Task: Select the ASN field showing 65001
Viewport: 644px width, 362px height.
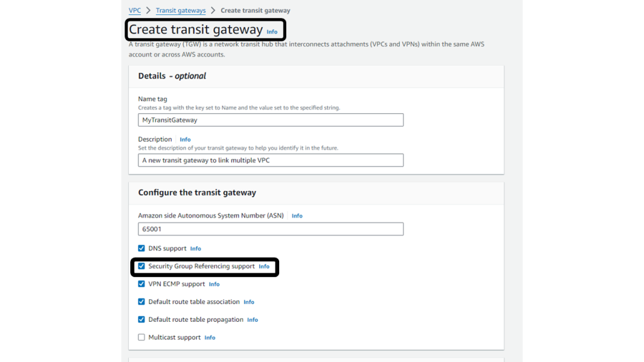Action: pos(270,229)
